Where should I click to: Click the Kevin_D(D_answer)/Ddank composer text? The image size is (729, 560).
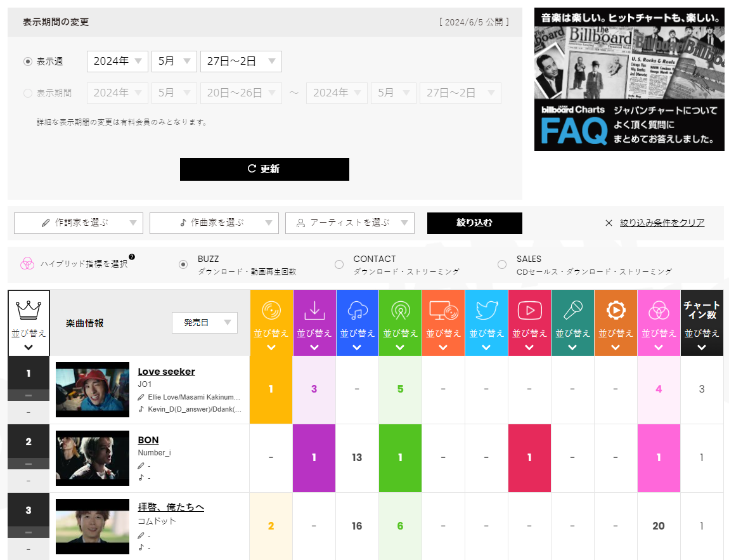[x=195, y=409]
